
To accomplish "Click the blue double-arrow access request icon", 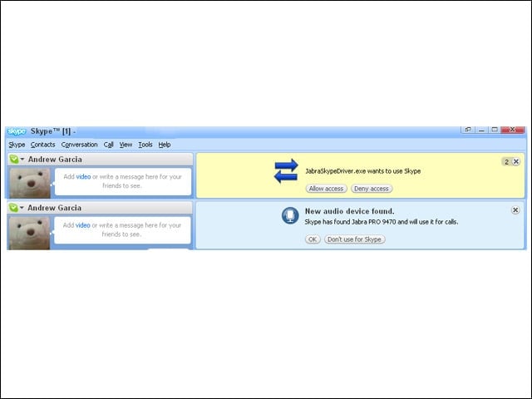I will tap(286, 170).
